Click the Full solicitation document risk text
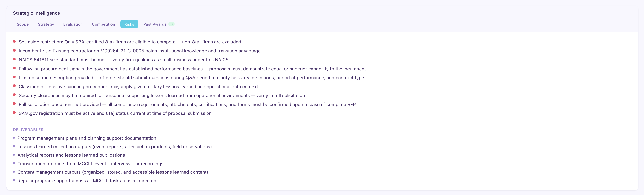The height and width of the screenshot is (195, 644). [187, 104]
